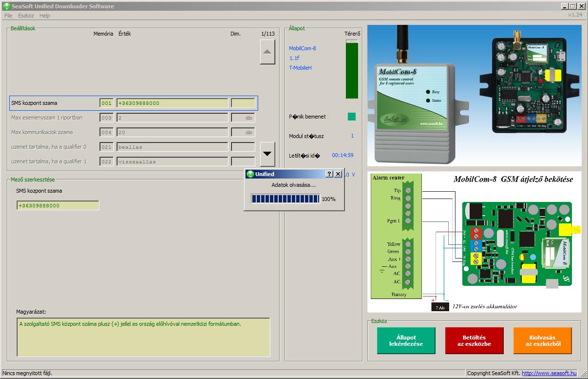Click the Mező szerkesztése SMS number input
The width and height of the screenshot is (588, 379).
click(57, 206)
